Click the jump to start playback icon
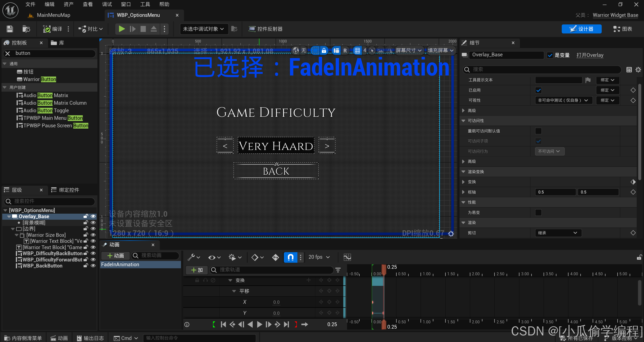 [x=223, y=324]
